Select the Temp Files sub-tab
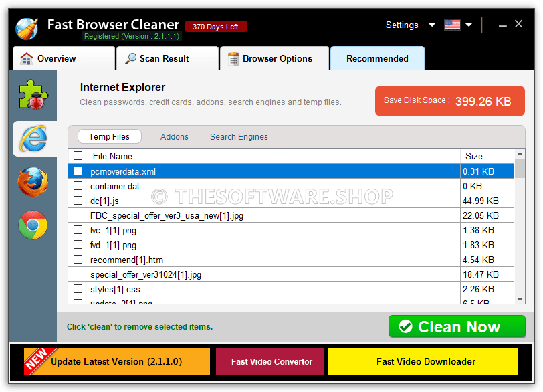543x392 pixels. point(110,136)
